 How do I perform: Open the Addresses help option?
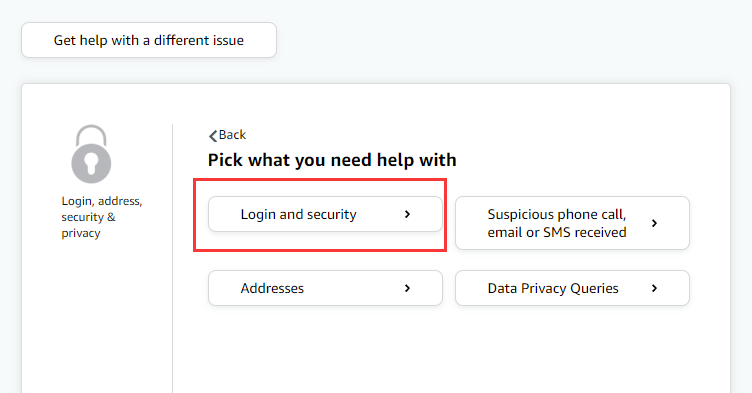(325, 288)
